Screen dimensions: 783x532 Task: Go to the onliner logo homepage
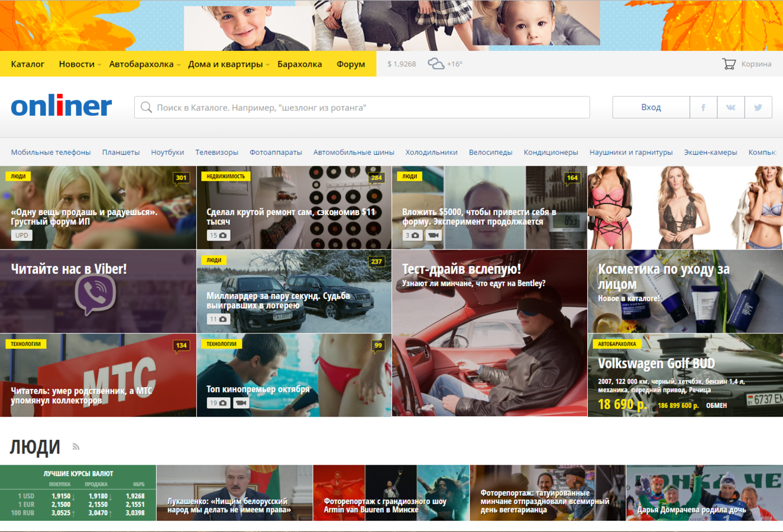pyautogui.click(x=62, y=106)
